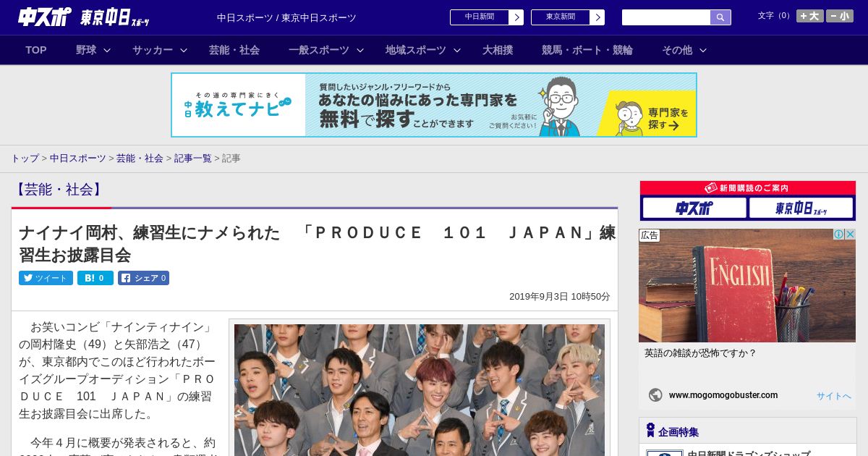Click the article photo of the trainees
Image resolution: width=868 pixels, height=456 pixels.
tap(420, 390)
